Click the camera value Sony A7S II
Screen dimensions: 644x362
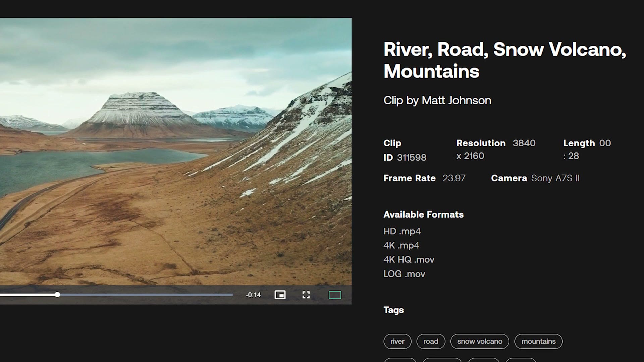tap(555, 178)
